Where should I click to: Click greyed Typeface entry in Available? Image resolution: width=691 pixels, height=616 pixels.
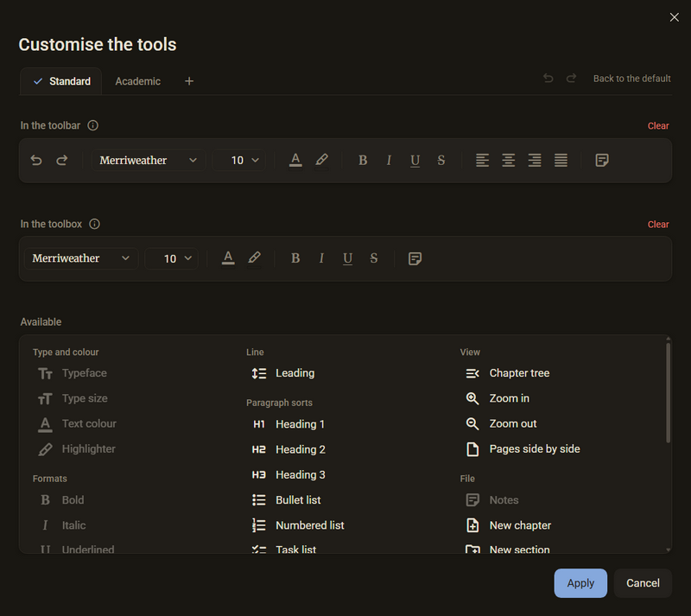[x=73, y=373]
